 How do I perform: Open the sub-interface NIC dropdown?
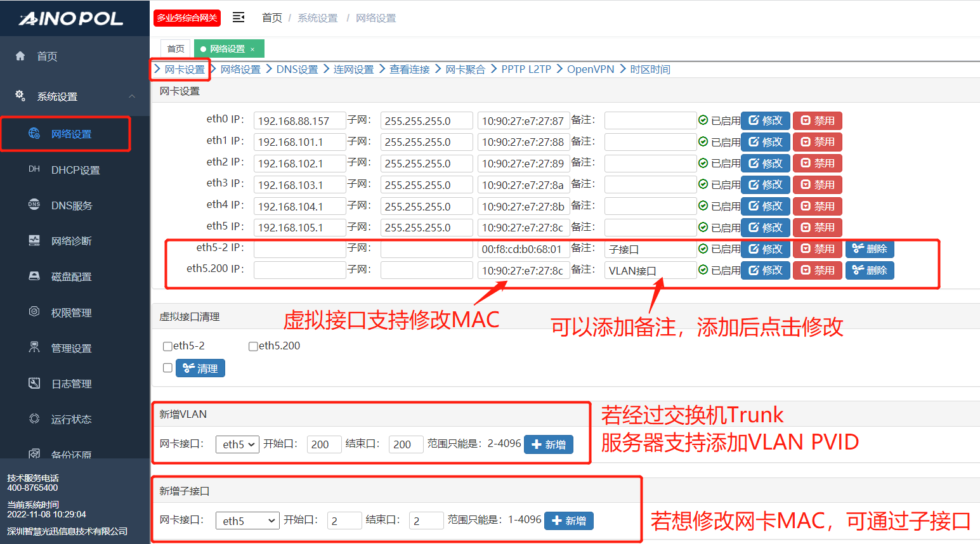tap(247, 521)
